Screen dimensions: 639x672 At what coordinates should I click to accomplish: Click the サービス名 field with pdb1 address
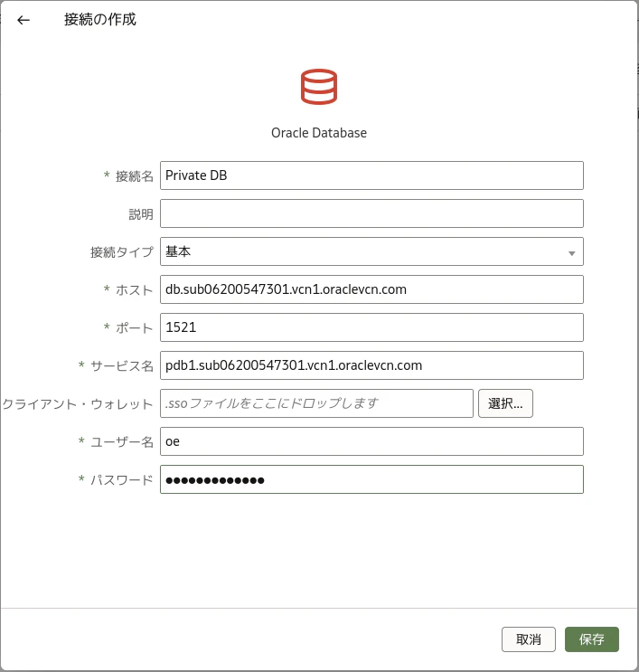(371, 365)
